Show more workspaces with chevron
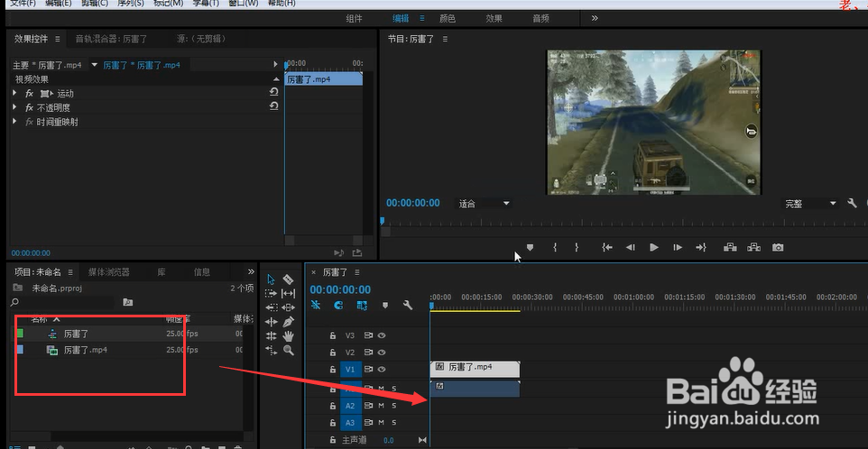This screenshot has width=868, height=449. pyautogui.click(x=595, y=18)
